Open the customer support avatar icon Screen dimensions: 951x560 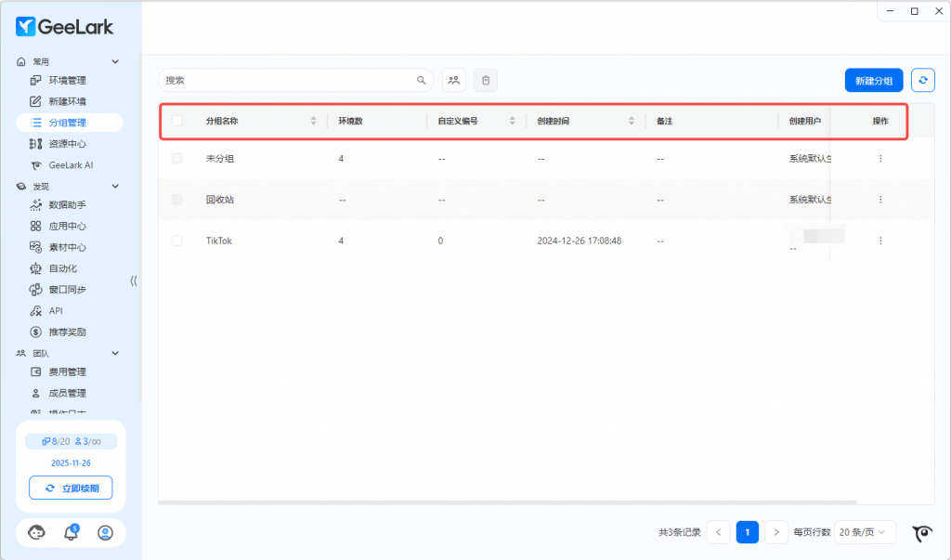click(37, 532)
